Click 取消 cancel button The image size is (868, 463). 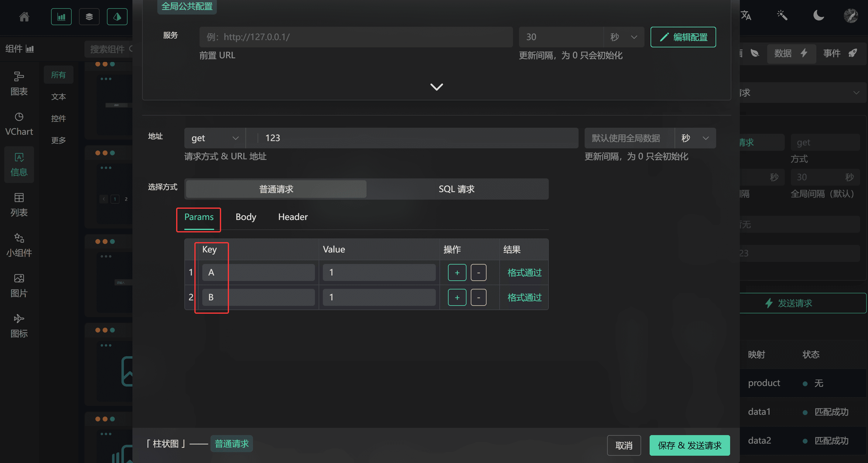pyautogui.click(x=624, y=445)
